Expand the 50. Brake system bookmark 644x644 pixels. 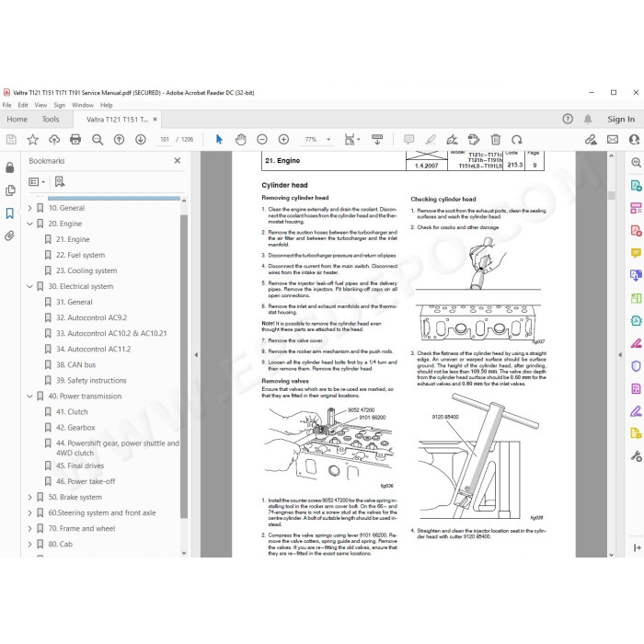pyautogui.click(x=29, y=497)
